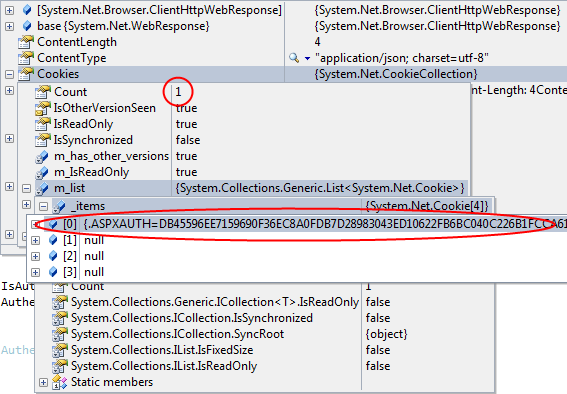Expand the Static members node
This screenshot has height=394, width=567.
[x=43, y=382]
